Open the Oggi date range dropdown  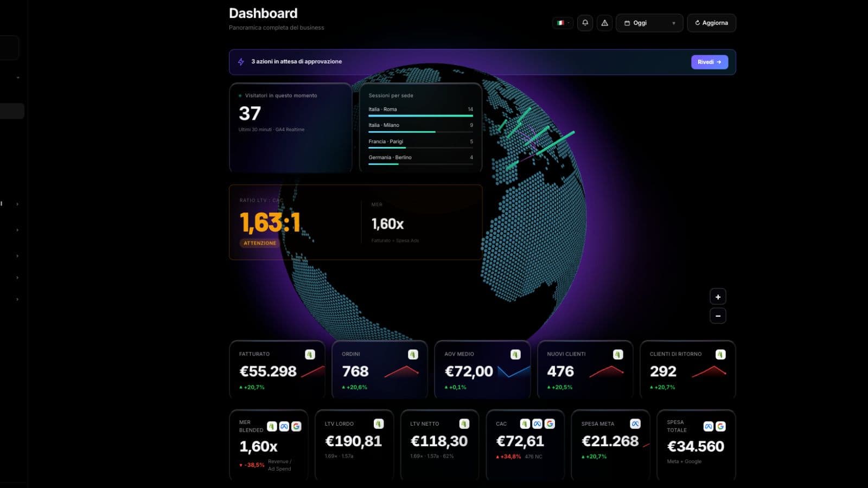(649, 23)
